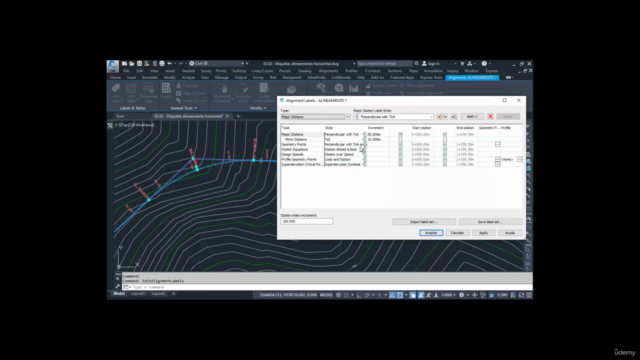Viewport: 640px width, 360px height.
Task: Click the Major Stations increment cell 50.000m
Action: click(378, 134)
